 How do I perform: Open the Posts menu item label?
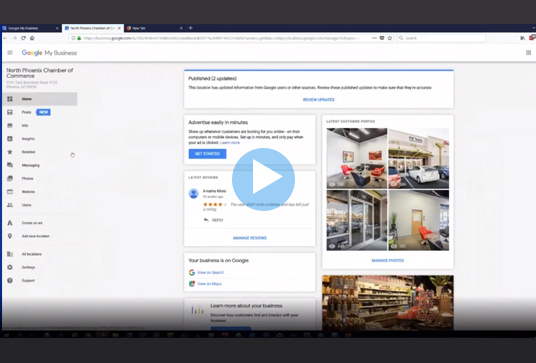[26, 112]
